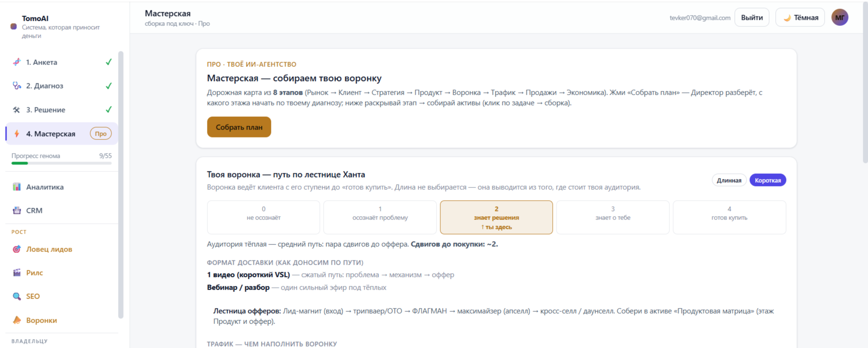
Task: Select stage 1 осознаёт проблему
Action: pyautogui.click(x=380, y=217)
